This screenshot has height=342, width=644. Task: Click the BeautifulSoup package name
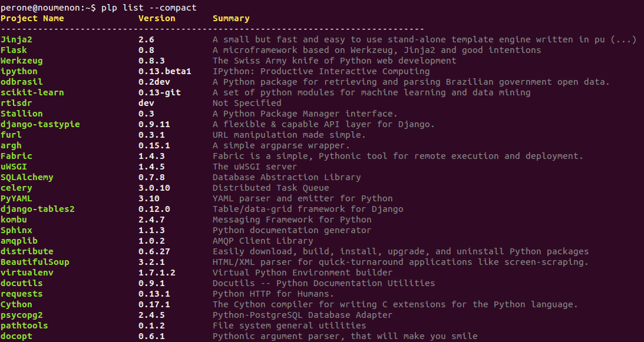(x=35, y=262)
